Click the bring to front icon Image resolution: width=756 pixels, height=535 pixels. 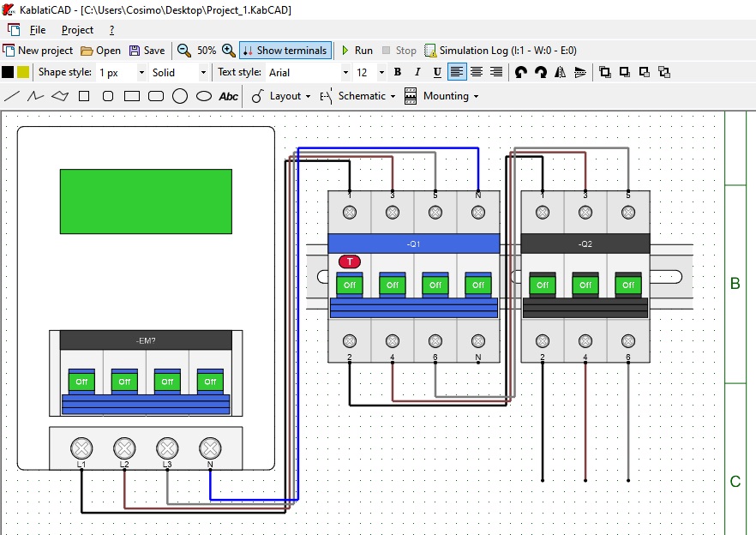click(x=604, y=72)
